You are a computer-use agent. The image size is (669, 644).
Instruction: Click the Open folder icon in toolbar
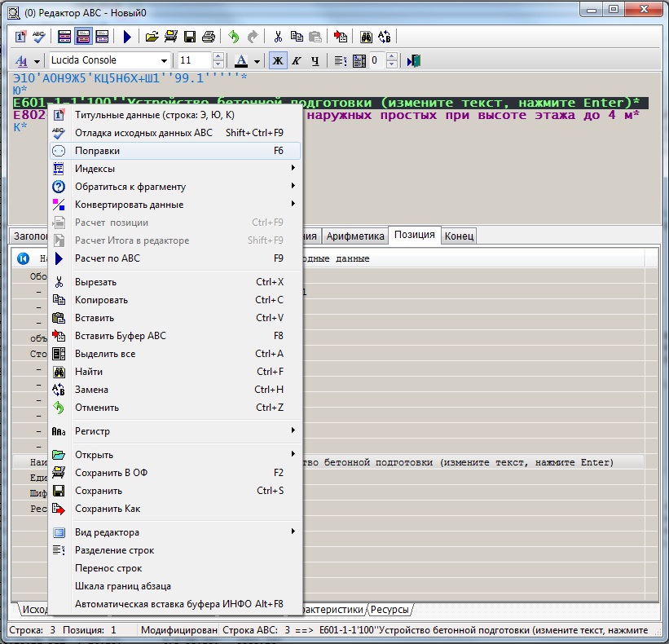click(152, 36)
